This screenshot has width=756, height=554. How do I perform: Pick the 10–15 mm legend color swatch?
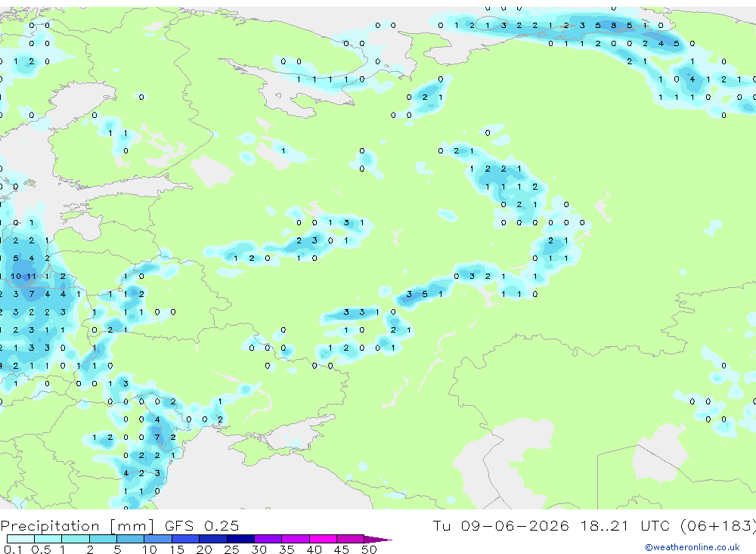tap(158, 539)
